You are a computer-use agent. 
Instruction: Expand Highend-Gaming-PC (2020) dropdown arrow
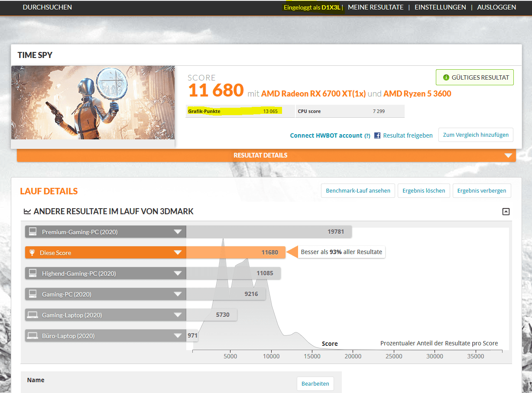click(x=178, y=274)
